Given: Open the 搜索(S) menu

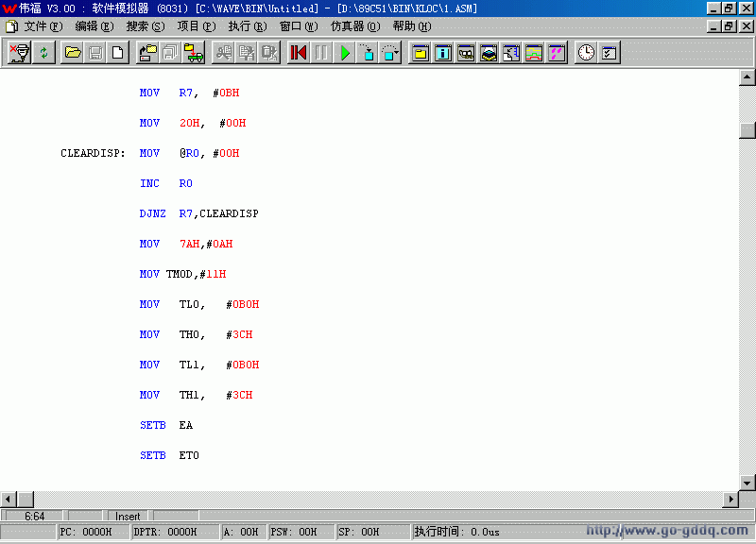Looking at the screenshot, I should pos(146,26).
